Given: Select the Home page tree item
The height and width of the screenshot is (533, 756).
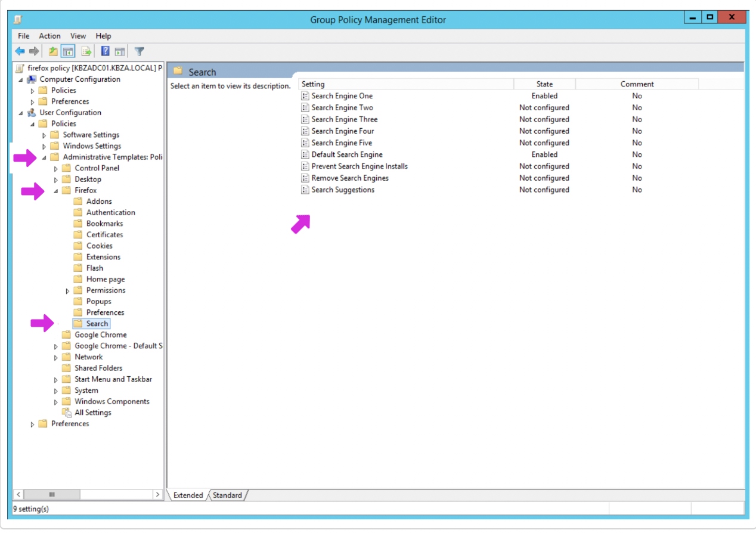Looking at the screenshot, I should (106, 279).
